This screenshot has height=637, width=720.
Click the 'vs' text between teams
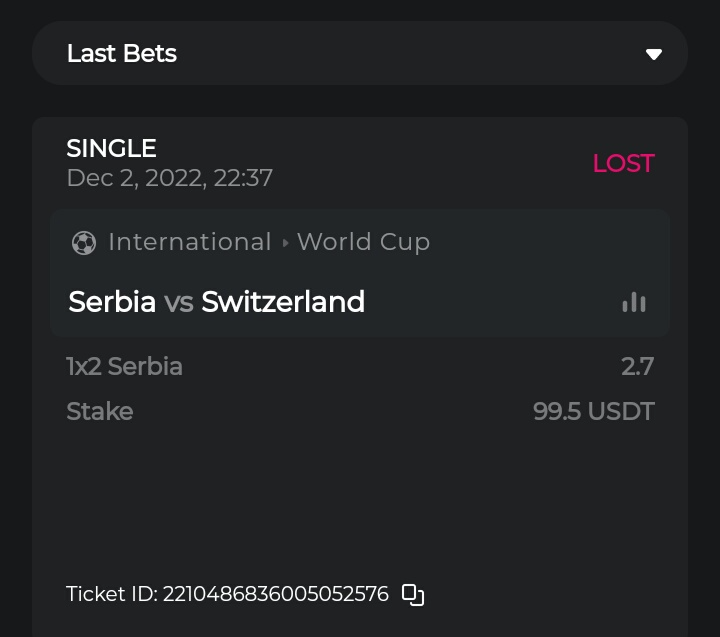179,302
